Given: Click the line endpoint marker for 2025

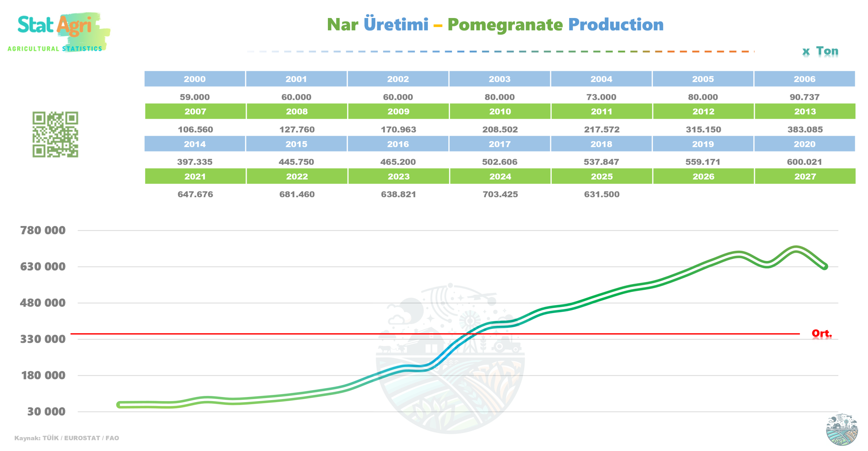Looking at the screenshot, I should point(825,267).
